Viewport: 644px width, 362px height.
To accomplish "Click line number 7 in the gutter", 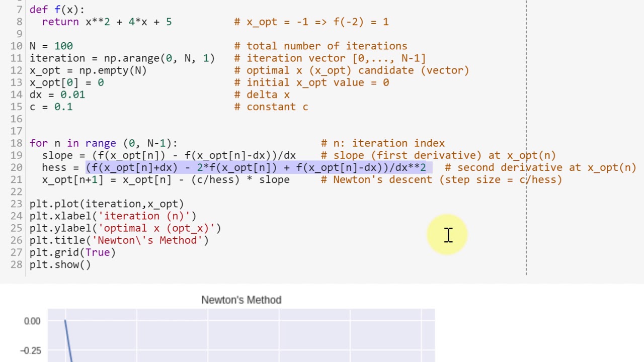I will pyautogui.click(x=19, y=10).
